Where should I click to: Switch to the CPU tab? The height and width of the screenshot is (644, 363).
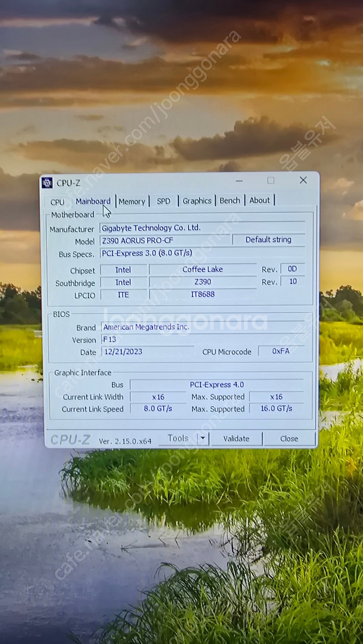pyautogui.click(x=58, y=202)
